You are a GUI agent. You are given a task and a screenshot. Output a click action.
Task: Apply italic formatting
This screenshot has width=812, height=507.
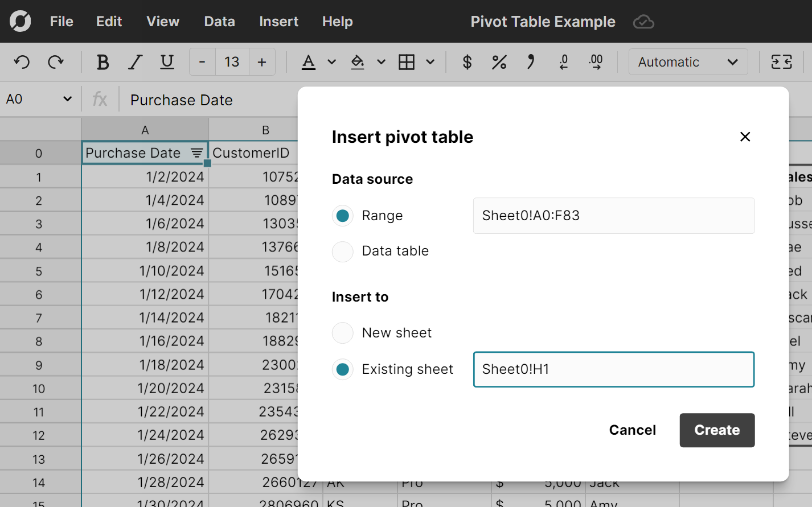click(x=135, y=62)
